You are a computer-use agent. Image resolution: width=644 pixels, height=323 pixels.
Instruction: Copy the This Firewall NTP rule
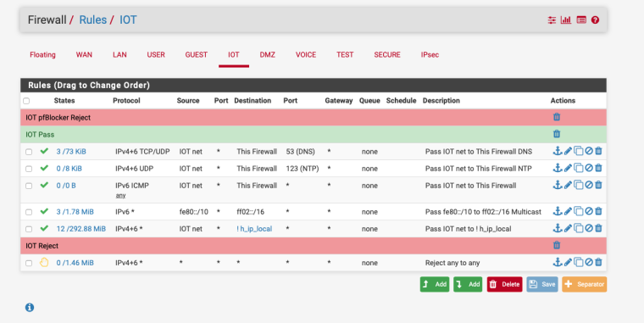(578, 168)
